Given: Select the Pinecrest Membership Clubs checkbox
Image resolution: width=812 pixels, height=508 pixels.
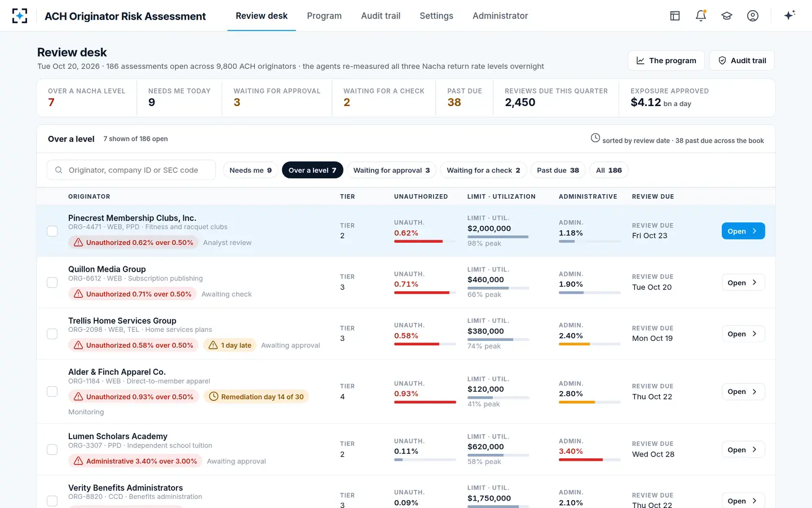Looking at the screenshot, I should pos(52,231).
